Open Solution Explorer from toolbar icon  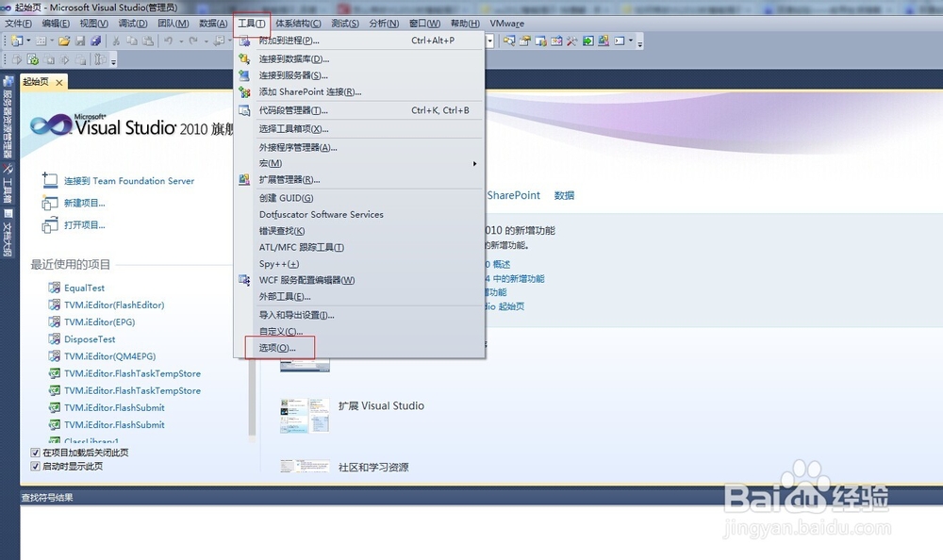[509, 41]
